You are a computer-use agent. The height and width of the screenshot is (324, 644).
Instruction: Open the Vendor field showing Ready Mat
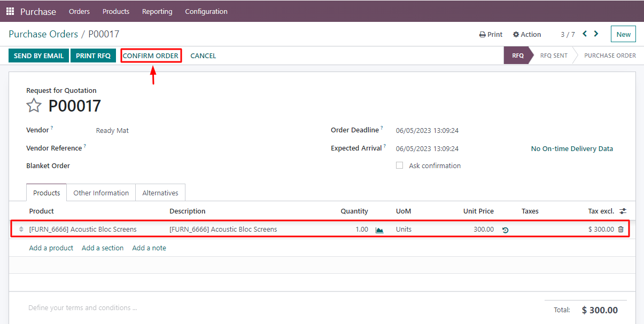pos(112,130)
